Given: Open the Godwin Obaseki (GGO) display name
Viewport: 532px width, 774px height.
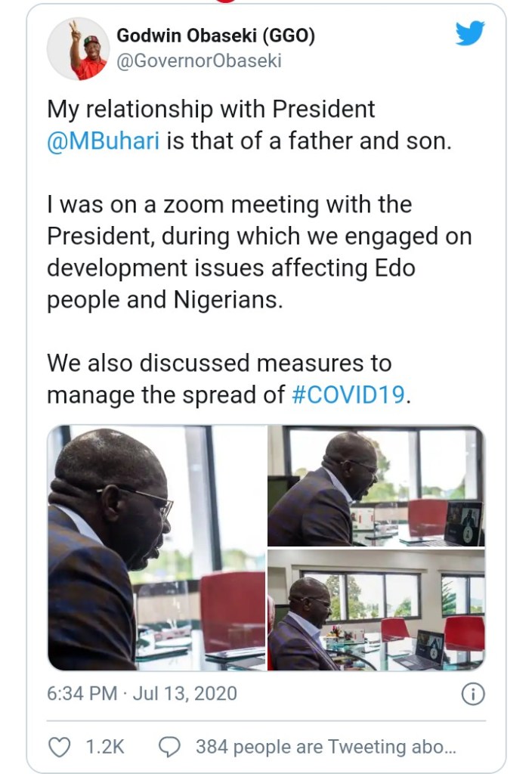Looking at the screenshot, I should tap(215, 36).
